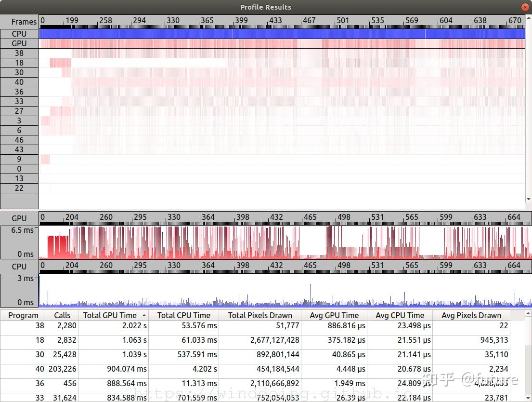
Task: Click the timeline scroll-down arrow
Action: 529,199
